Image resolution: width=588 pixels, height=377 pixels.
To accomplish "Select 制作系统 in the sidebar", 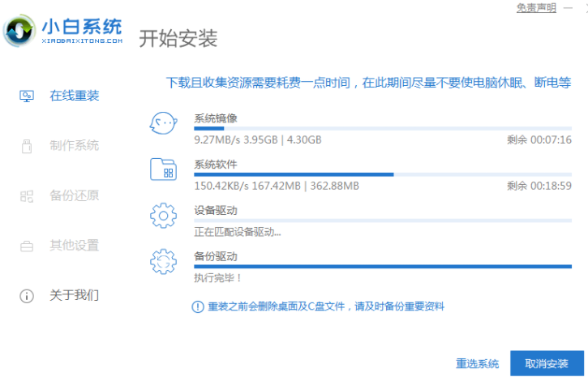I will [x=75, y=146].
